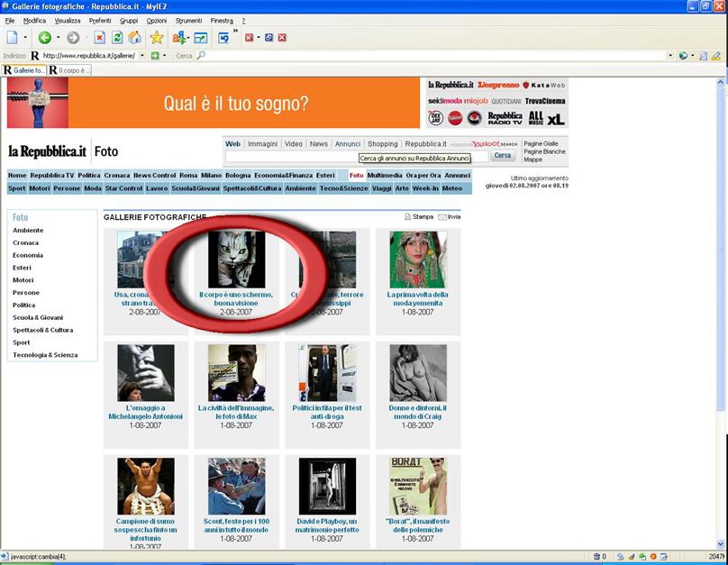The width and height of the screenshot is (728, 565).
Task: Expand the address bar URL dropdown
Action: (x=142, y=56)
